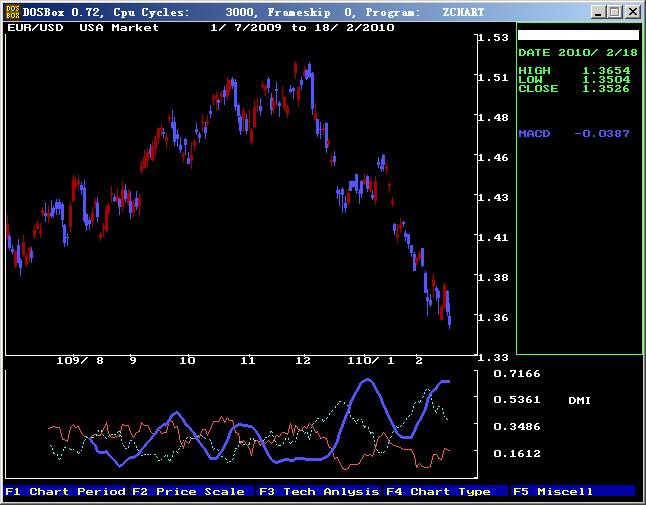The width and height of the screenshot is (646, 505).
Task: Click the DOSBox title bar text
Action: (x=253, y=12)
